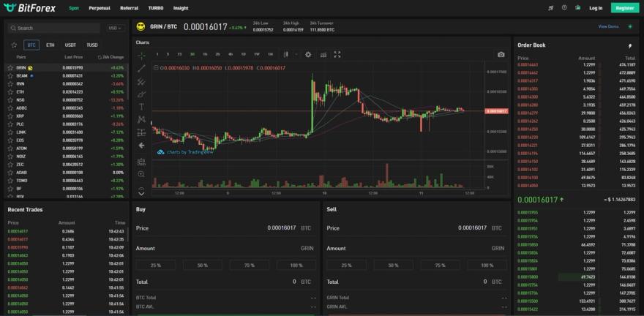
Task: Collapse the chart legend OHLC toggle
Action: (156, 68)
